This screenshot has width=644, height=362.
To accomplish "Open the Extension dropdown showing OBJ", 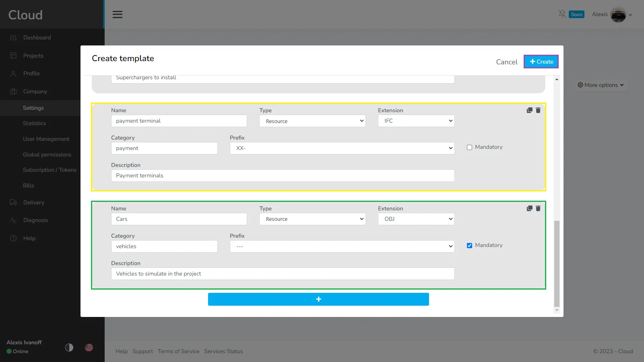I will [x=416, y=219].
